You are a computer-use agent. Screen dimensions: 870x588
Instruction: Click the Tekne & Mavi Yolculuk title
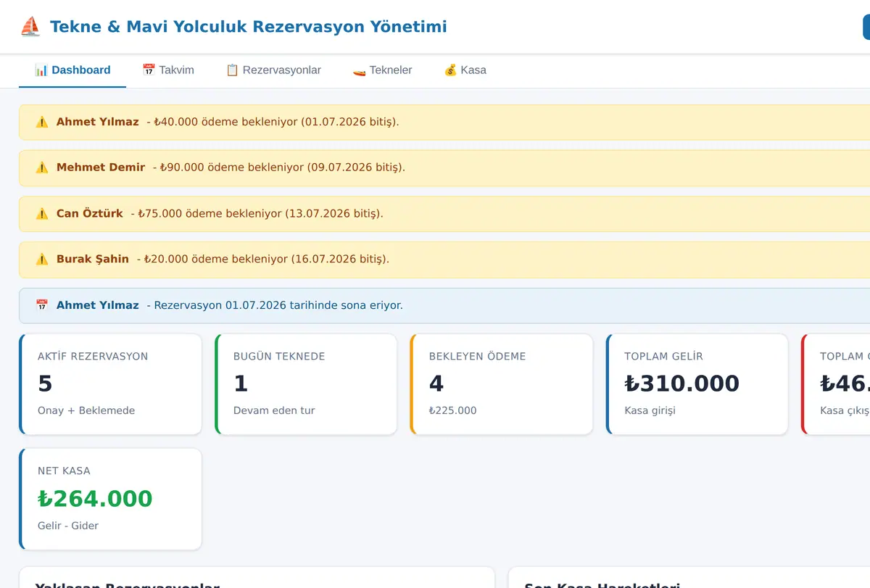click(248, 27)
